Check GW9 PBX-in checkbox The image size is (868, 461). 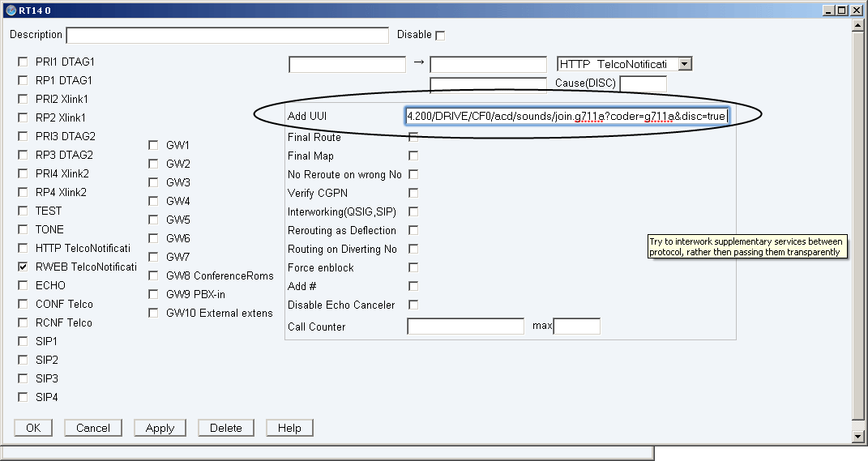coord(153,294)
